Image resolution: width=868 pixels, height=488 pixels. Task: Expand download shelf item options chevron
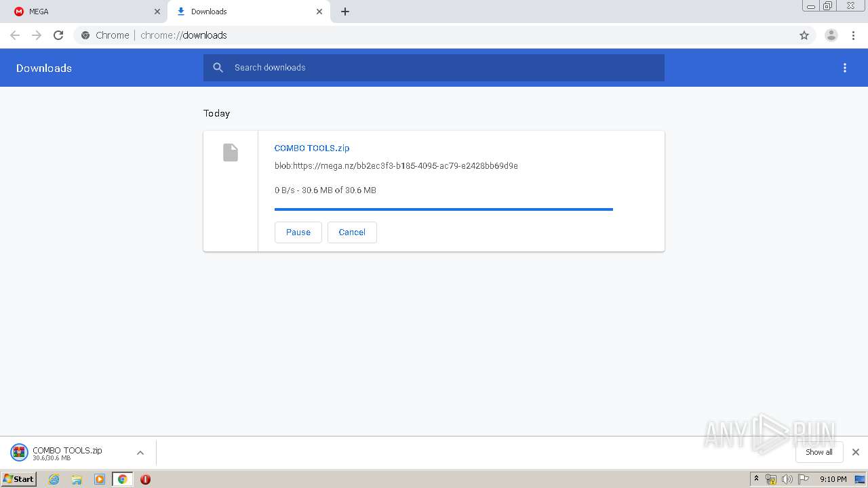pos(140,453)
